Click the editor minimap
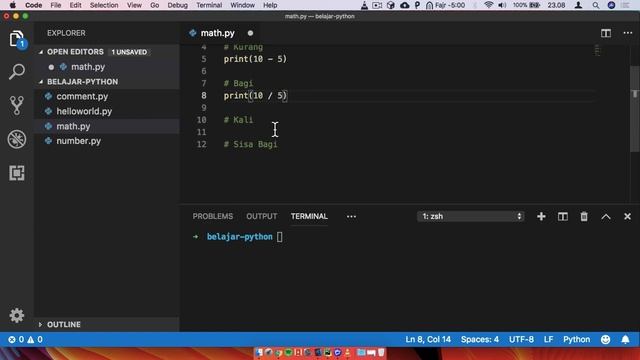The image size is (640, 360). 598,51
